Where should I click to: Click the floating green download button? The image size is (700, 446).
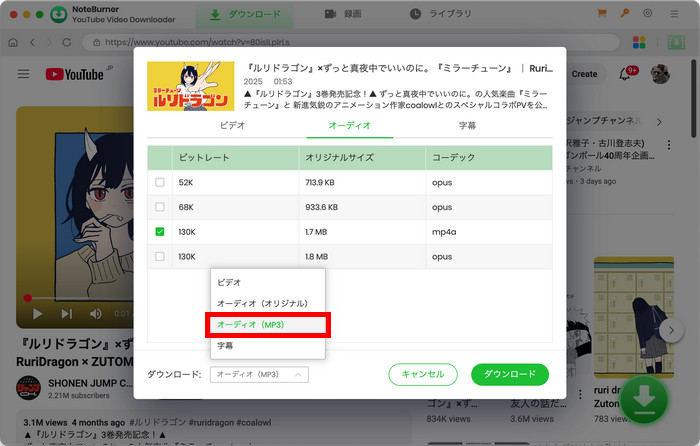tap(644, 400)
